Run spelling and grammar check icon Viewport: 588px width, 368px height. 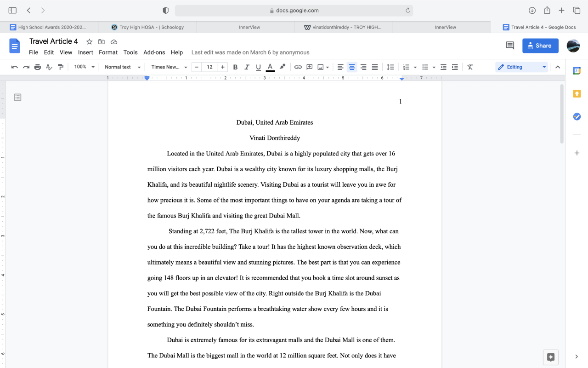tap(49, 67)
